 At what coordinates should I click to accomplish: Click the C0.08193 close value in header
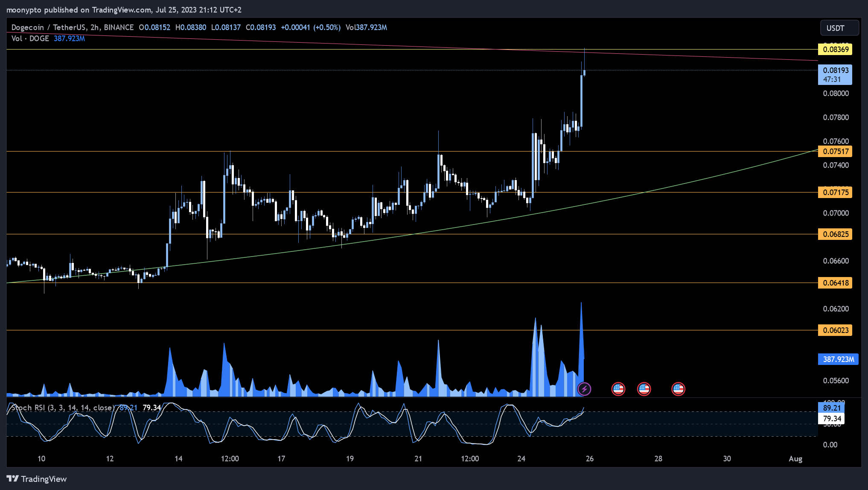[x=261, y=27]
